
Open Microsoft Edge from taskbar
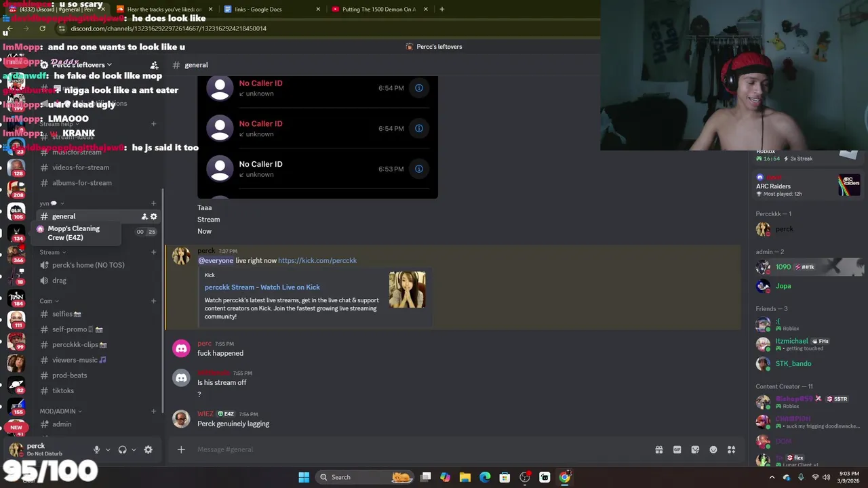pyautogui.click(x=485, y=477)
